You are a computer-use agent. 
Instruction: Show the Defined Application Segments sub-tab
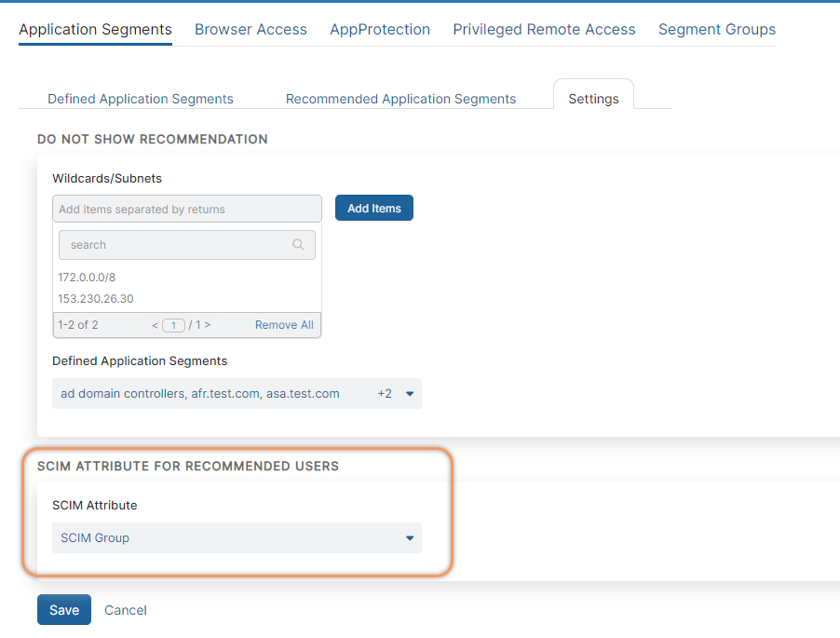point(141,99)
